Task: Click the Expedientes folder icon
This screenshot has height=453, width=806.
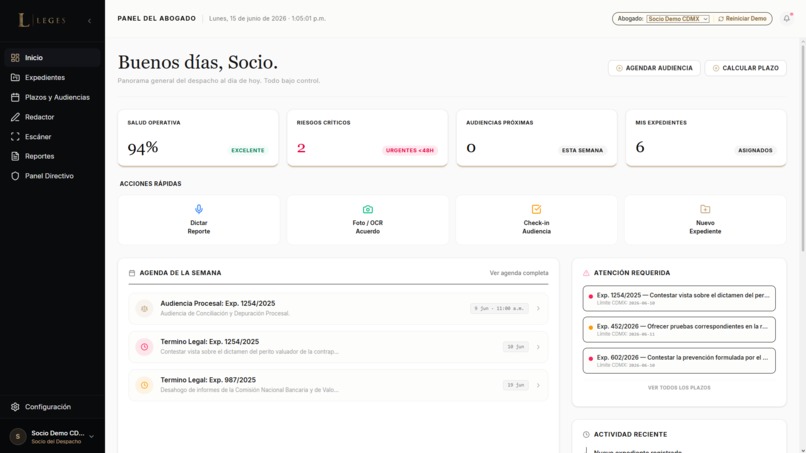Action: coord(15,78)
